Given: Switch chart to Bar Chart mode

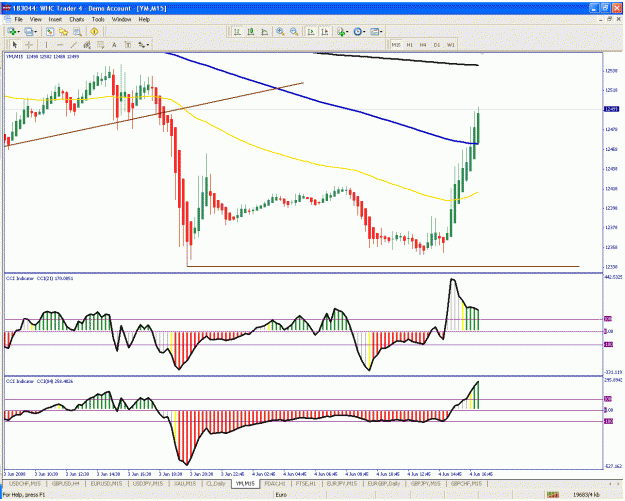Looking at the screenshot, I should [237, 31].
